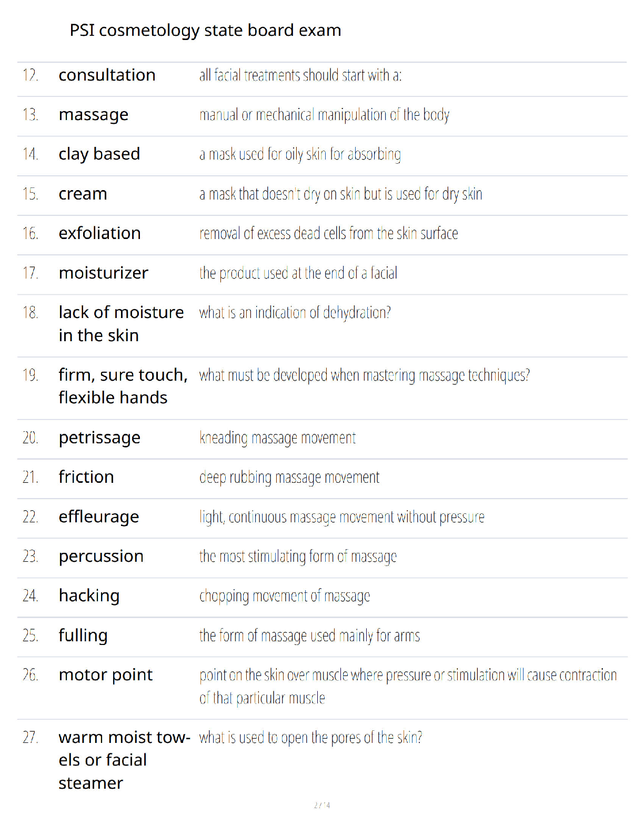This screenshot has width=644, height=834.
Task: Click the page number indicator at bottom
Action: [322, 805]
